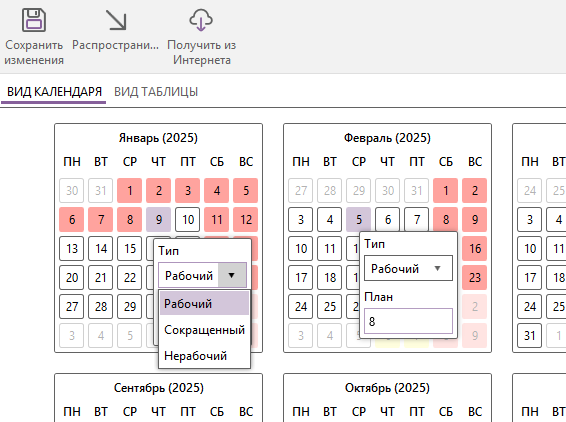The width and height of the screenshot is (566, 422).
Task: Click February 24 day cell
Action: click(x=300, y=306)
